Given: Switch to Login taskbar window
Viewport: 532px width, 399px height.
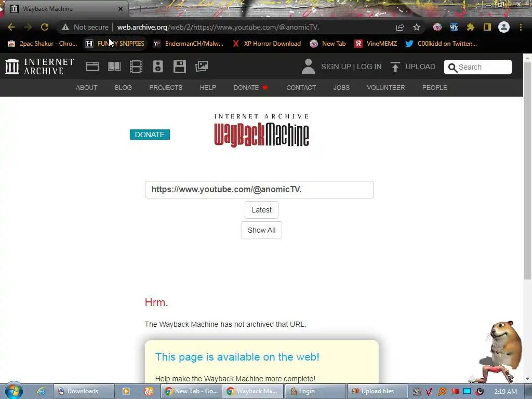Looking at the screenshot, I should (x=315, y=391).
